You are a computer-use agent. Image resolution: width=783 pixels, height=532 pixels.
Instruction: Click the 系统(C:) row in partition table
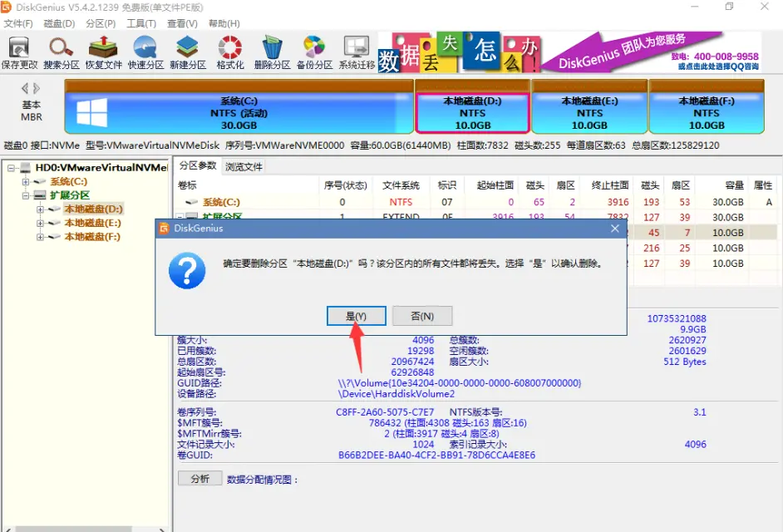[477, 202]
